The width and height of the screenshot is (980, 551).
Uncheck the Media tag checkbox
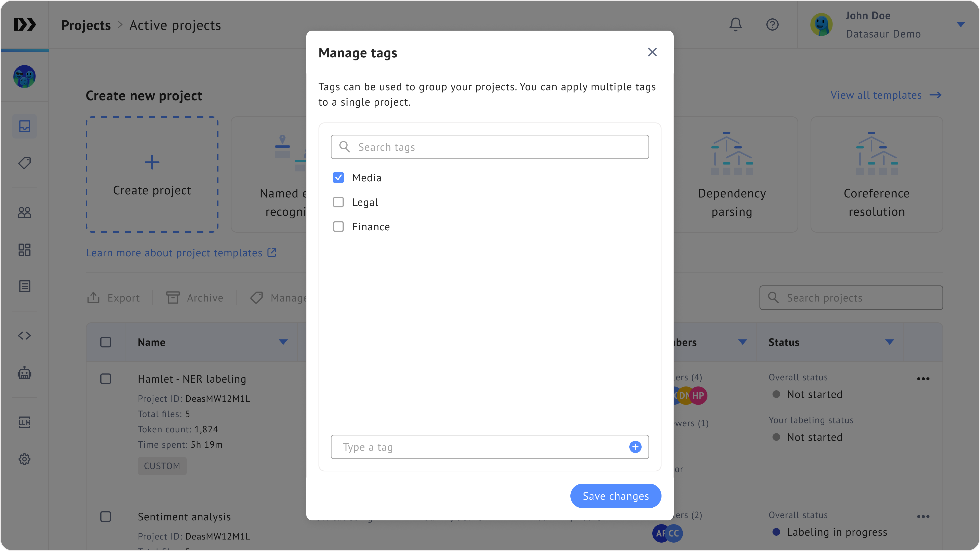(338, 178)
